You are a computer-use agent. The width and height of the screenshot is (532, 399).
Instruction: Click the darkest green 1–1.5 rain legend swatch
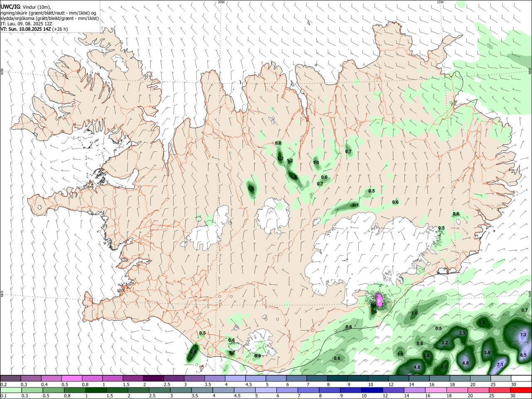(96, 390)
